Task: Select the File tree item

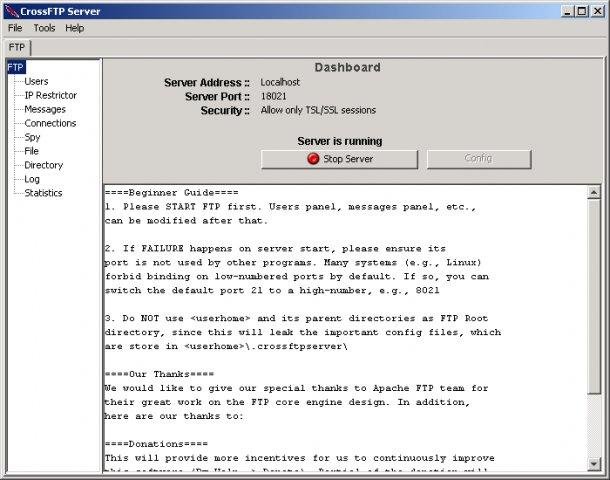Action: (31, 151)
